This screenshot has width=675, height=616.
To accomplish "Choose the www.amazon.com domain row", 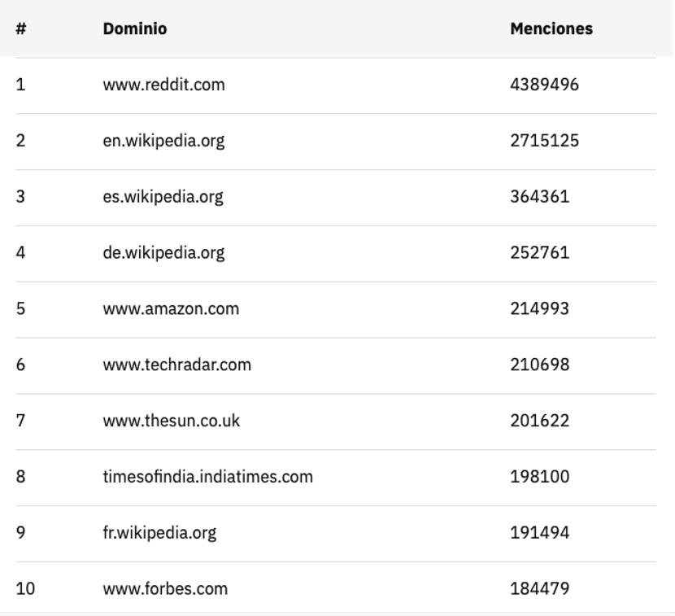I will pos(171,309).
